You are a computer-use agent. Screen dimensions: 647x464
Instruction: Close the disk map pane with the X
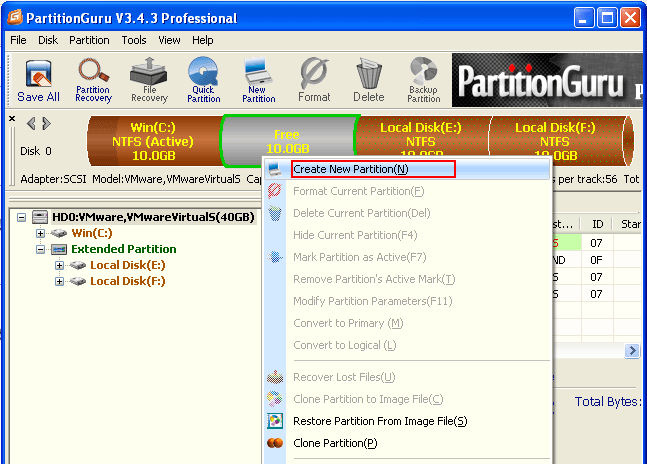[12, 119]
